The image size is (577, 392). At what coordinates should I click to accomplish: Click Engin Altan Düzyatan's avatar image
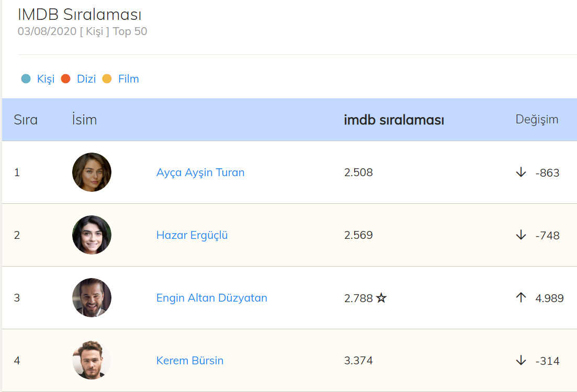[x=92, y=298]
